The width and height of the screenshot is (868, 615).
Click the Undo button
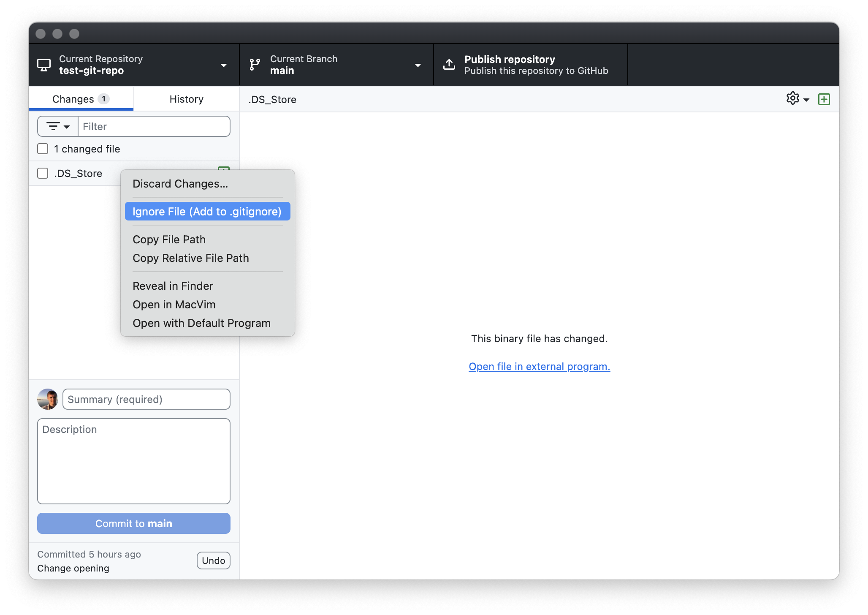pyautogui.click(x=214, y=561)
